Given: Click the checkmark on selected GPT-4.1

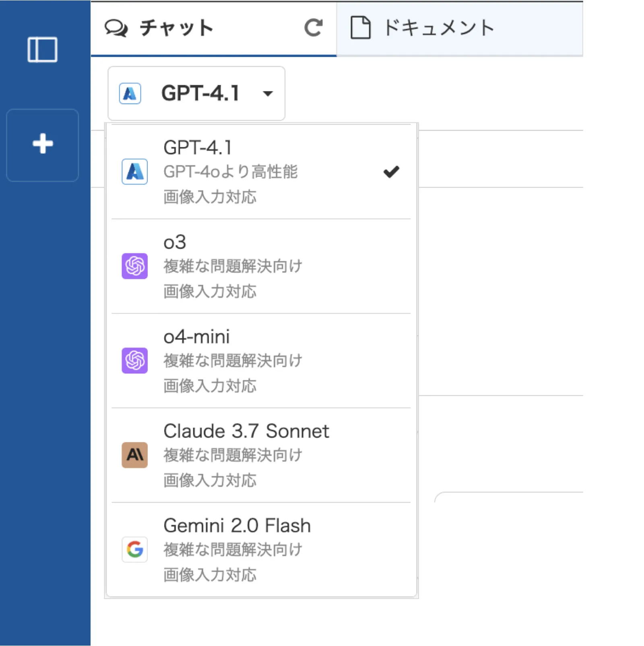Looking at the screenshot, I should click(391, 172).
